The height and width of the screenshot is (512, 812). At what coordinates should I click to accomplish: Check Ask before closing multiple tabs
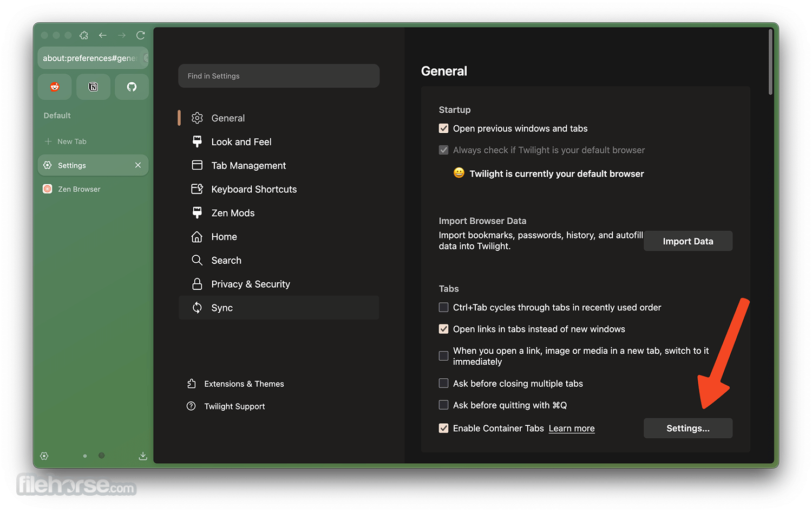point(443,383)
